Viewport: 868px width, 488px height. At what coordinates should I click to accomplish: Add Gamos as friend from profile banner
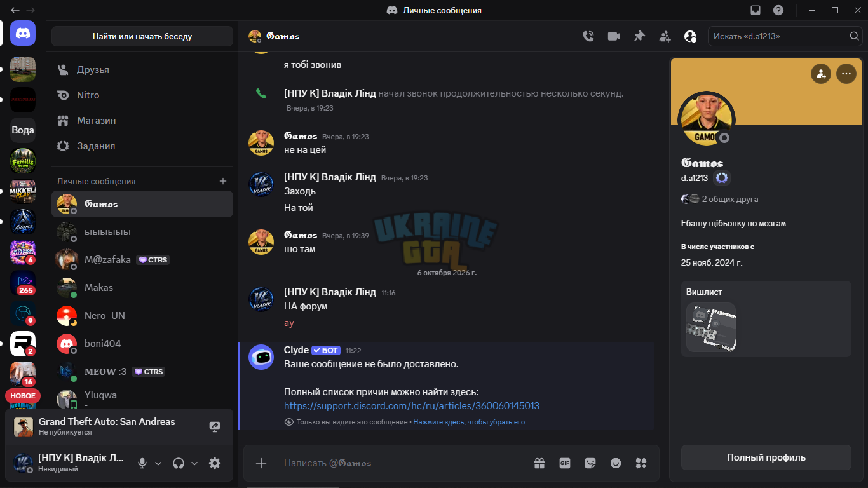click(x=821, y=74)
